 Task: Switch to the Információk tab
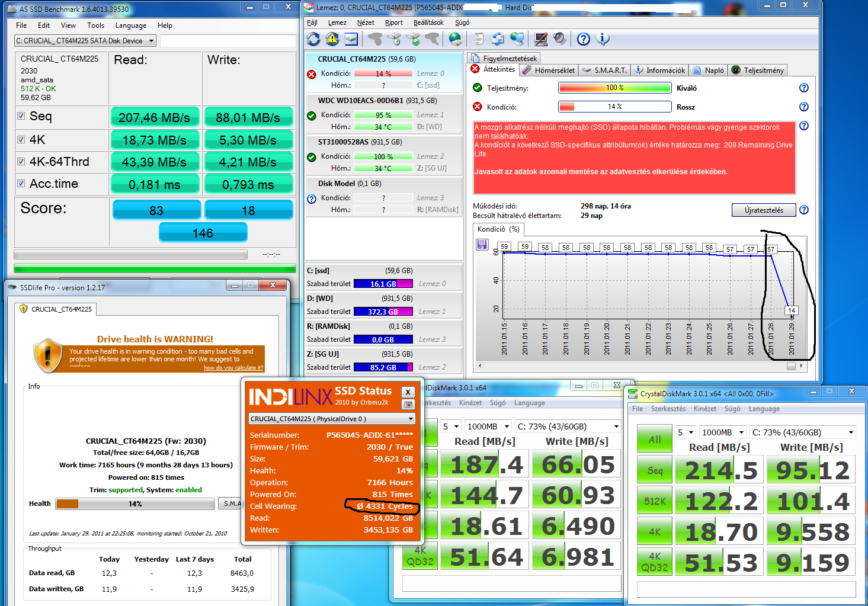659,70
